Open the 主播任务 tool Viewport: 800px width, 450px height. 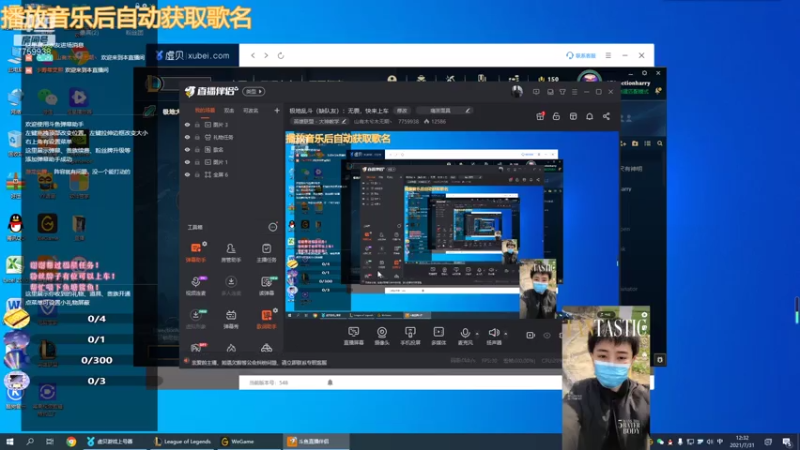point(266,252)
